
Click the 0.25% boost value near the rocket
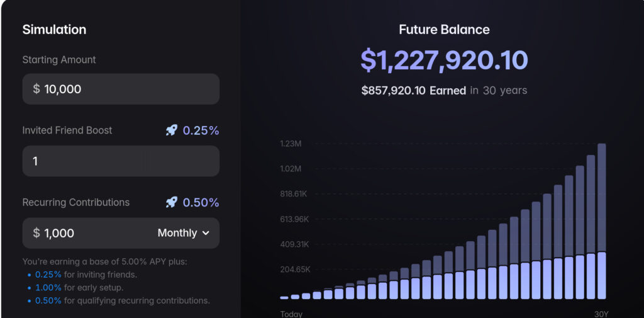tap(201, 130)
